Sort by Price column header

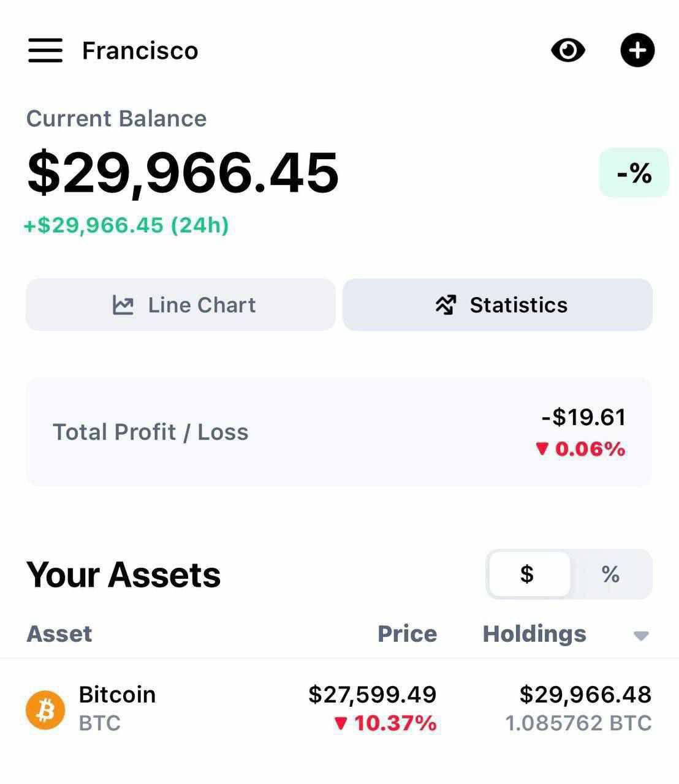point(407,634)
